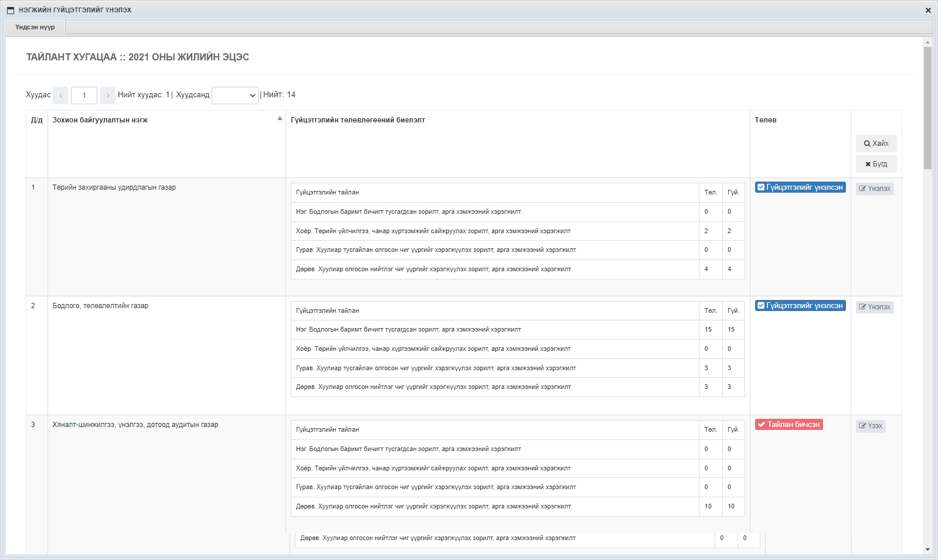Close the window with the X button

(x=928, y=10)
